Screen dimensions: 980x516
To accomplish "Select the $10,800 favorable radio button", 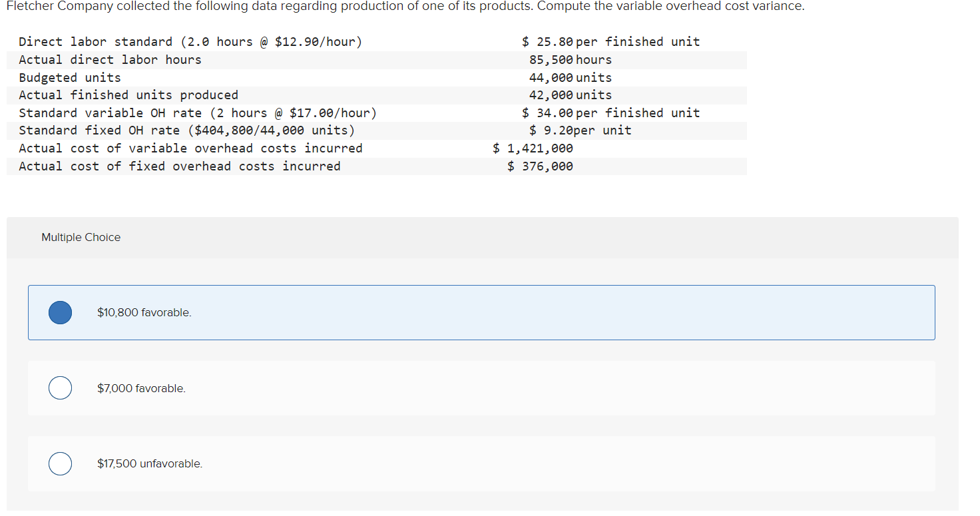I will click(x=60, y=312).
